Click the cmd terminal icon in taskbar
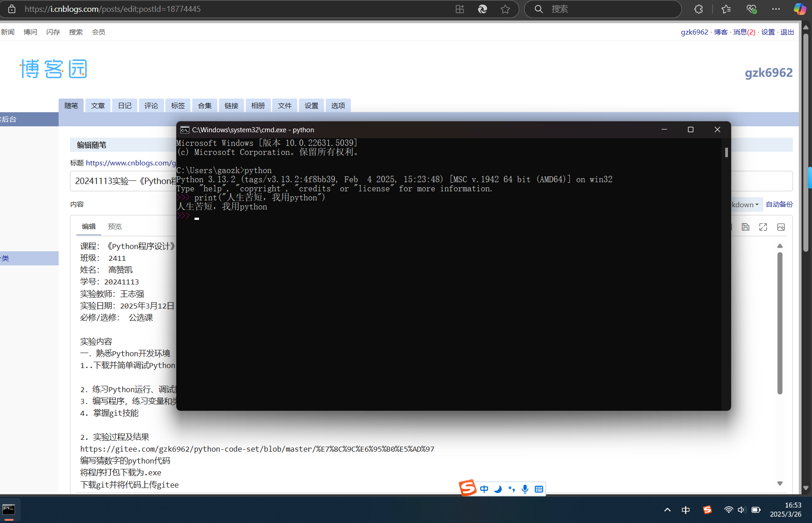Screen dimensions: 812x523 [9, 510]
